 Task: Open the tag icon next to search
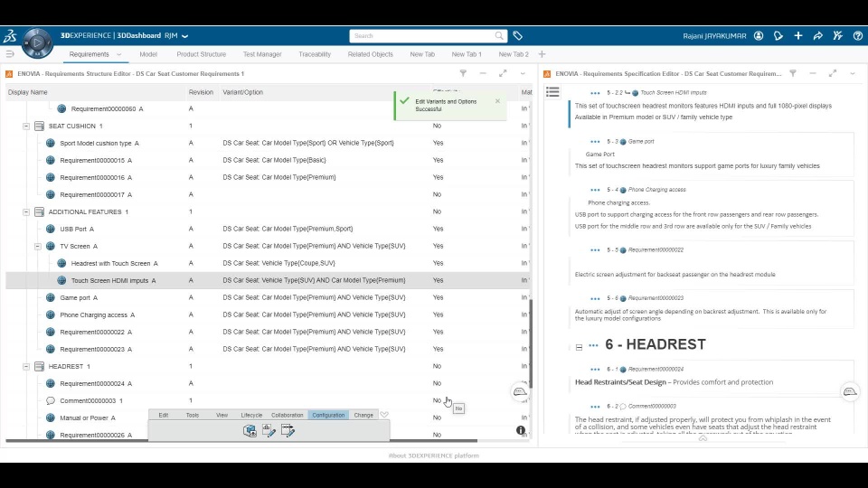517,36
